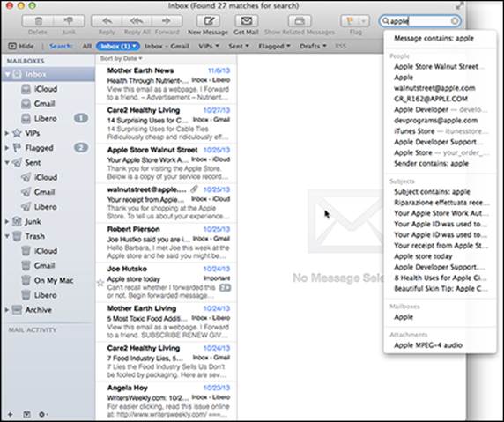
Task: Open the Sort by Date dropdown
Action: [122, 58]
